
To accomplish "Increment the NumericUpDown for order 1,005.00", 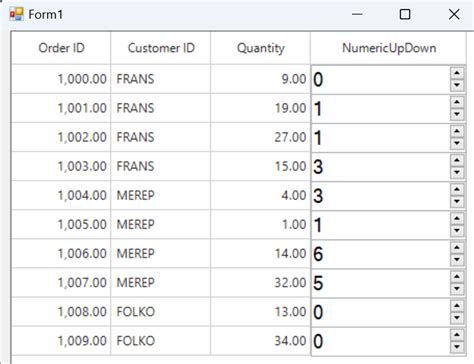I will [x=457, y=219].
